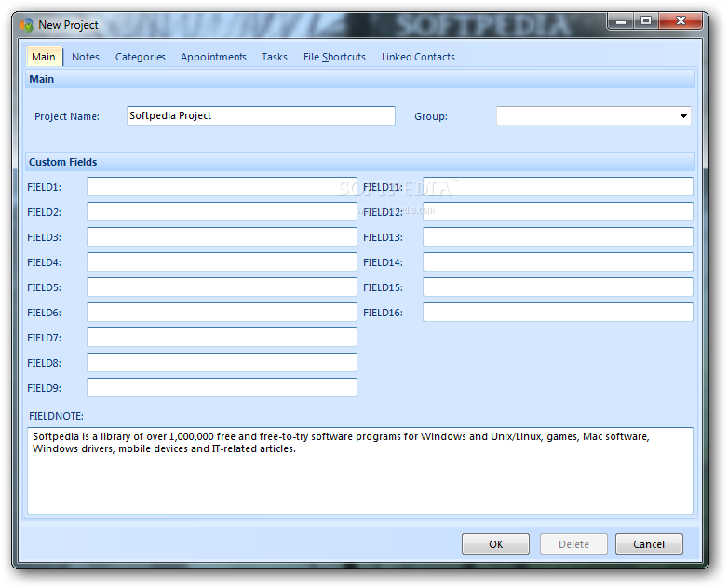Select the FIELD13 input field
728x588 pixels.
[558, 236]
